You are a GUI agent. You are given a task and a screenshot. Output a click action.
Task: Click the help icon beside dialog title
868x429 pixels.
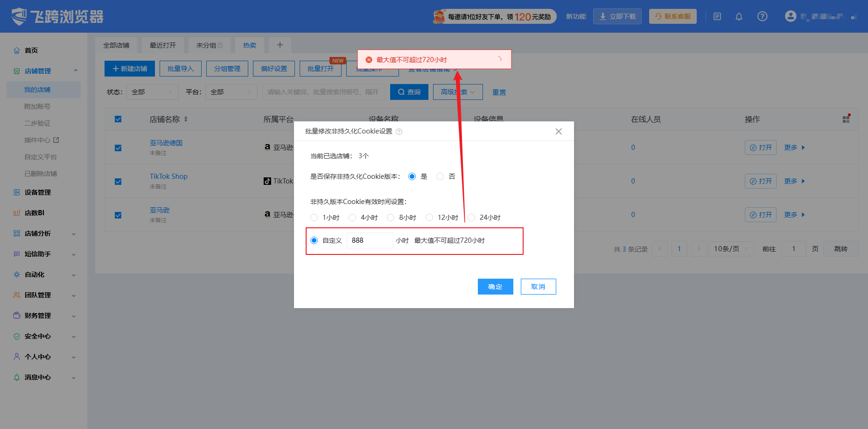point(399,132)
